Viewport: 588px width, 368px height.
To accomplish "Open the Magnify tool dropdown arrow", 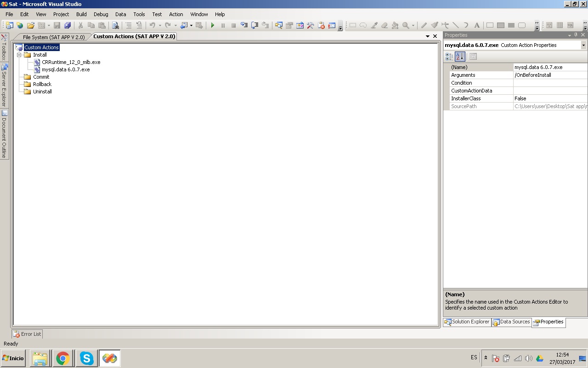I will 413,26.
